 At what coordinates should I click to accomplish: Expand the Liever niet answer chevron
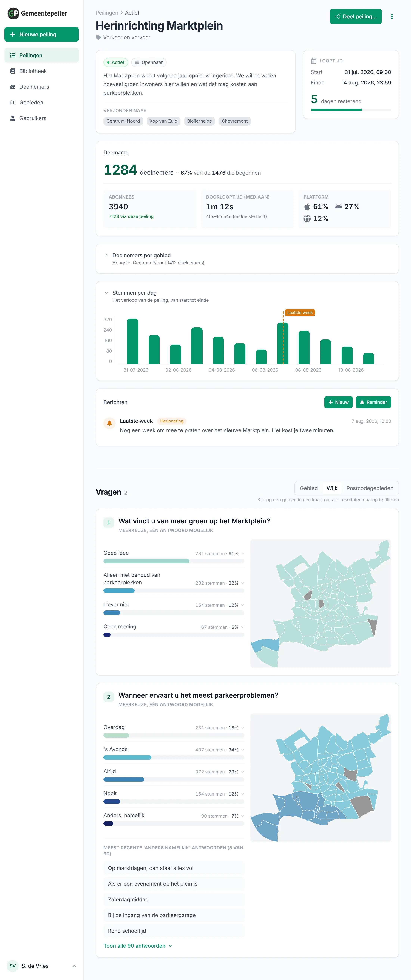click(242, 605)
